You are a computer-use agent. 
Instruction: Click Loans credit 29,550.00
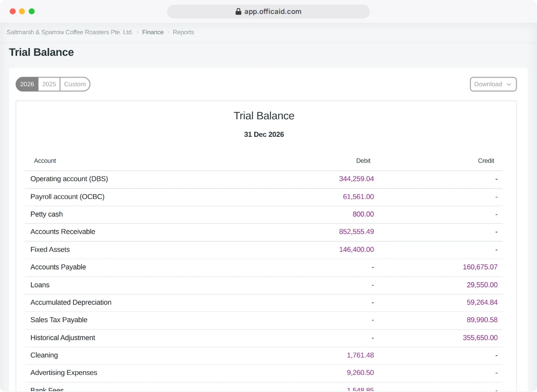click(482, 285)
